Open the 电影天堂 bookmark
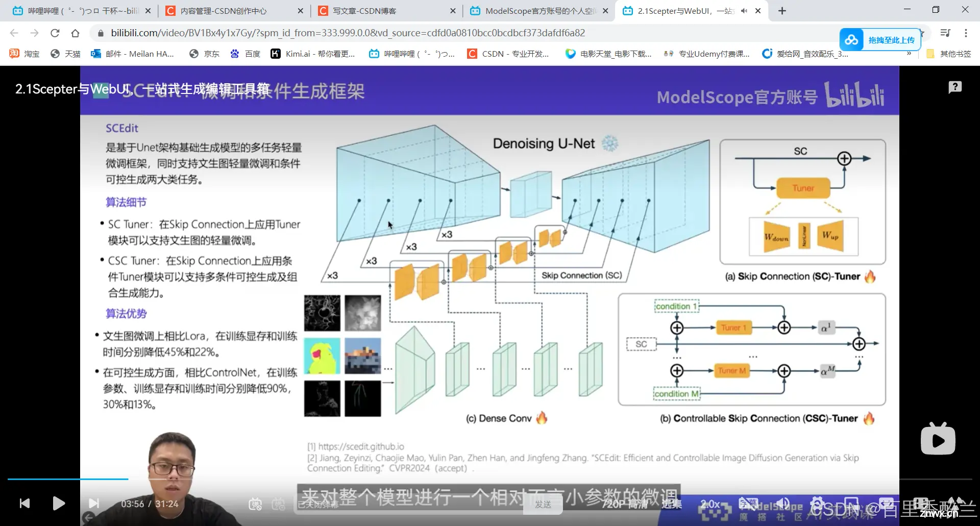Screen dimensions: 980x526 [x=608, y=54]
